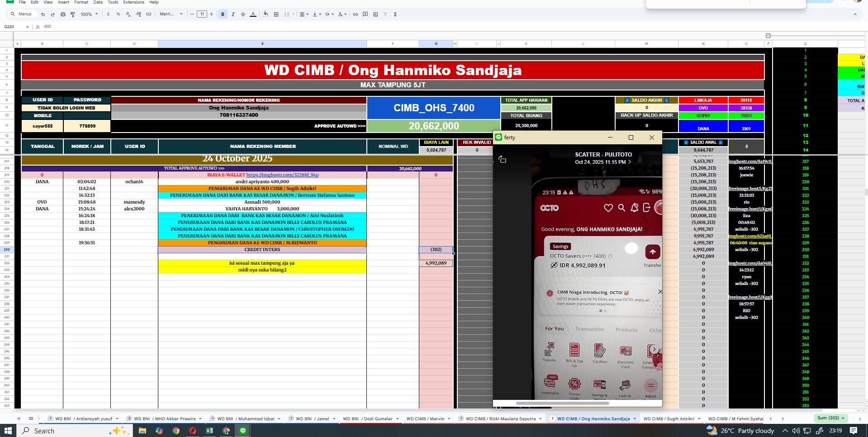Open the name box dropdown G230
868x437 pixels.
pos(27,27)
